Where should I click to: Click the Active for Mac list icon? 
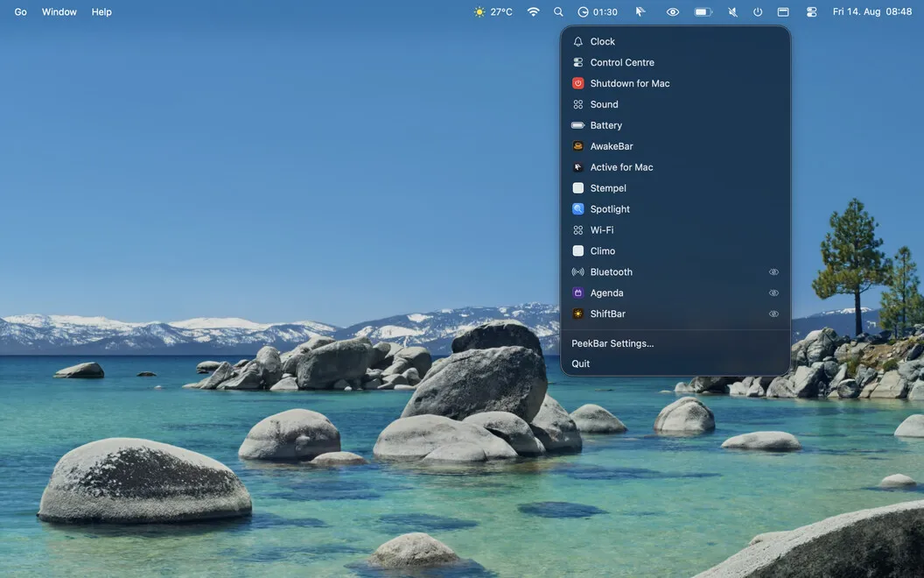coord(578,167)
